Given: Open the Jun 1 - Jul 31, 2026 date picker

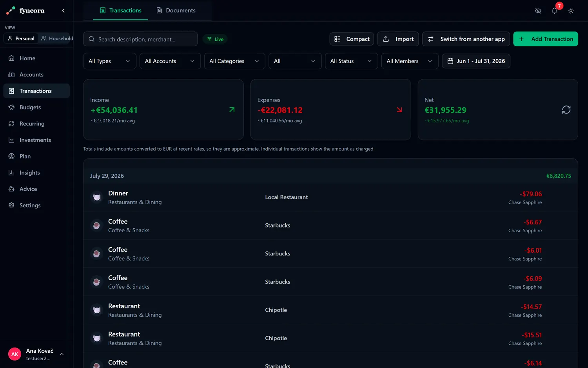Looking at the screenshot, I should [476, 61].
